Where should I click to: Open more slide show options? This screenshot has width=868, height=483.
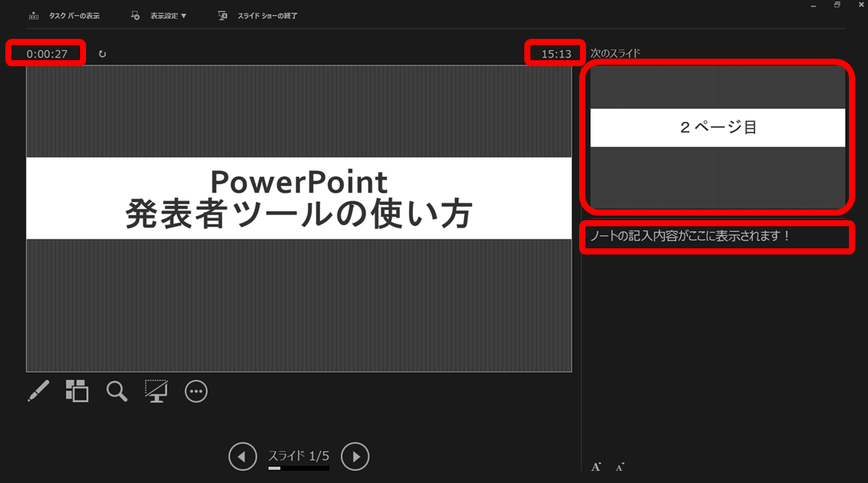(196, 391)
